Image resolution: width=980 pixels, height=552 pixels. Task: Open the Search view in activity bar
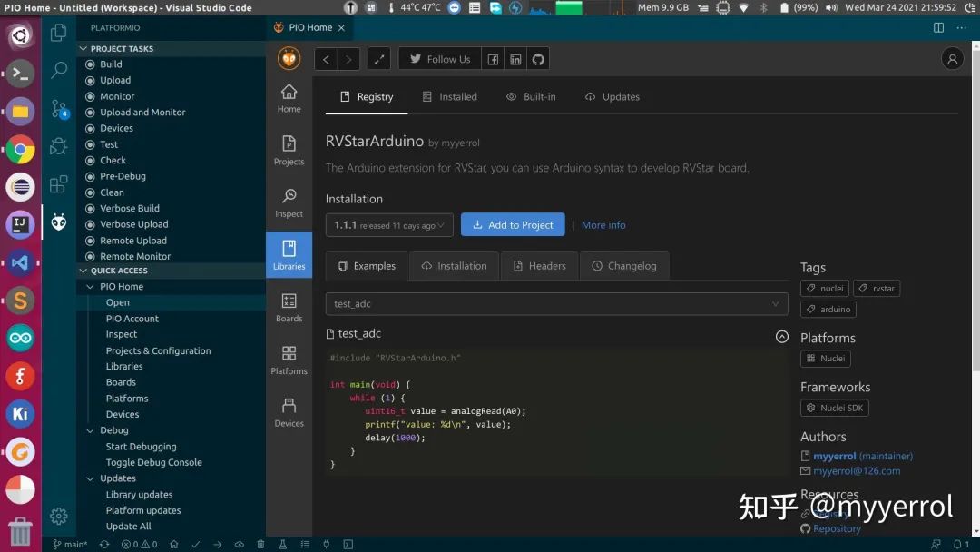coord(59,70)
